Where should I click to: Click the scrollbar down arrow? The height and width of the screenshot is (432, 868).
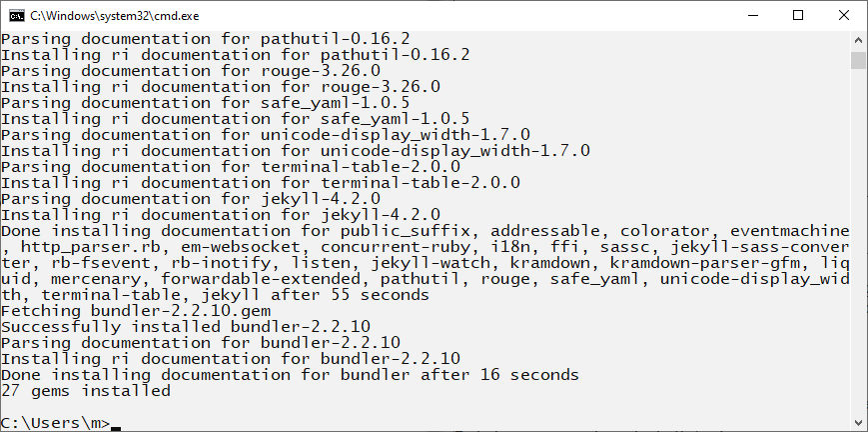point(858,423)
